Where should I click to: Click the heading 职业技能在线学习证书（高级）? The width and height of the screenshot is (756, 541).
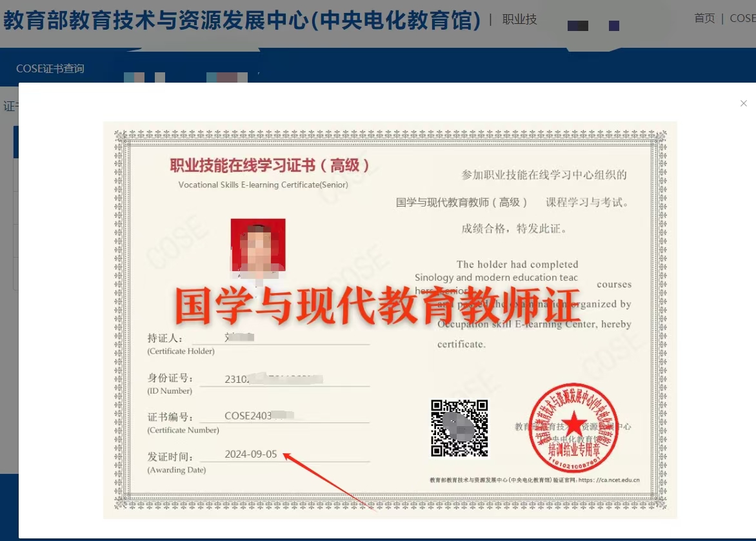coord(270,165)
